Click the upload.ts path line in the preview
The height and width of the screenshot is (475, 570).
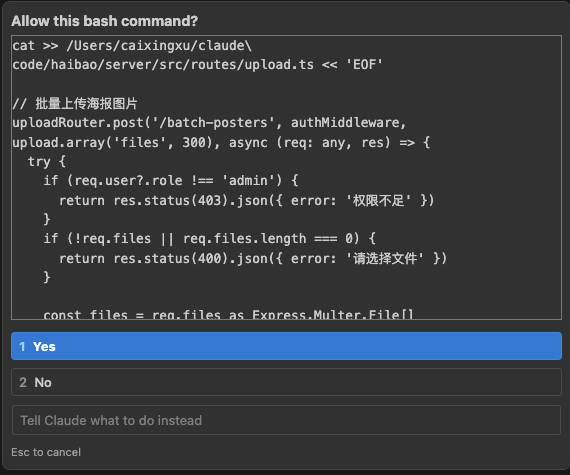click(197, 65)
